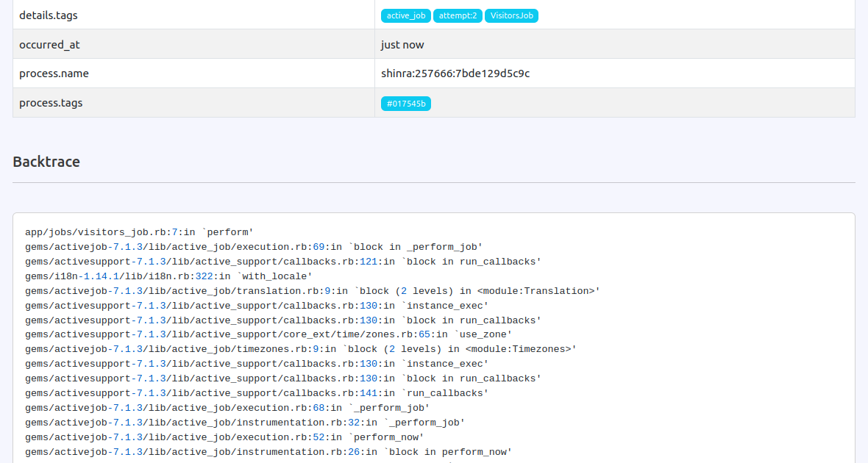Click the execution.rb:52 perform_now line
The image size is (868, 463).
tap(224, 437)
